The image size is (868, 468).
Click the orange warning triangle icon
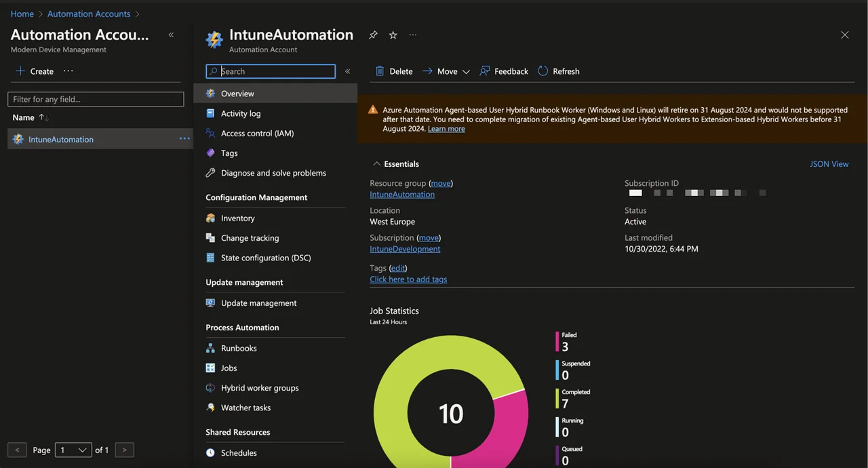(373, 109)
